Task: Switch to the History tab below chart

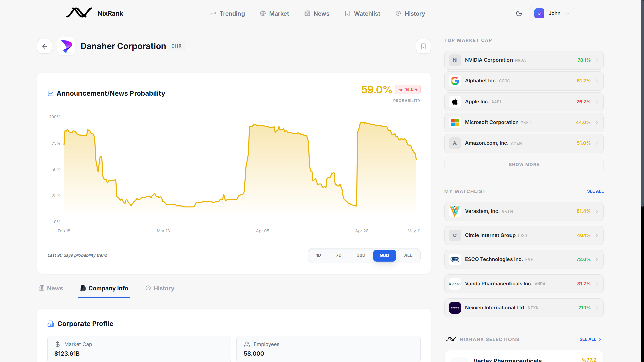Action: point(160,288)
